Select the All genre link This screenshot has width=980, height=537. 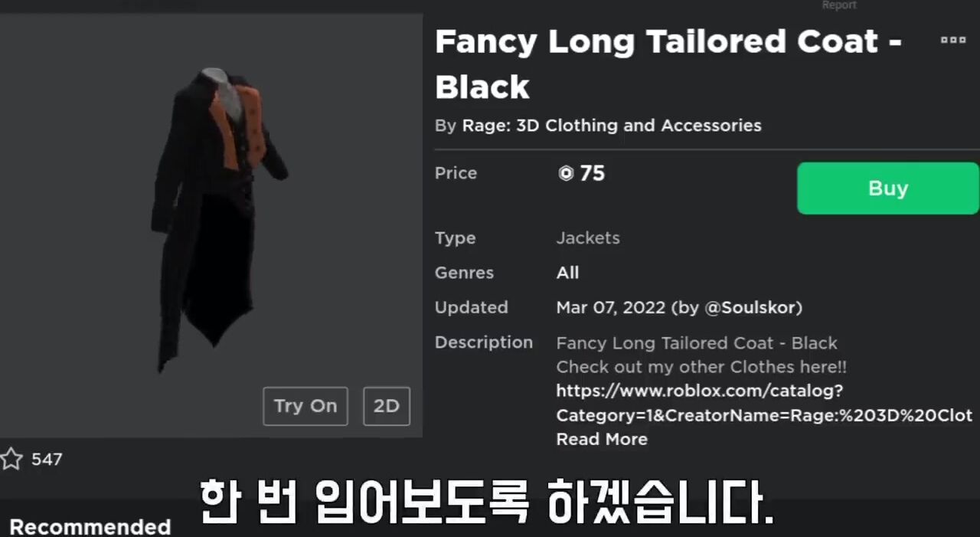pyautogui.click(x=567, y=273)
